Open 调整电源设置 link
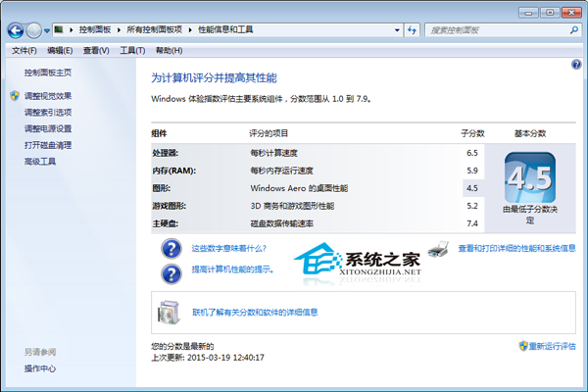Screen dimensions: 588x392 point(48,129)
